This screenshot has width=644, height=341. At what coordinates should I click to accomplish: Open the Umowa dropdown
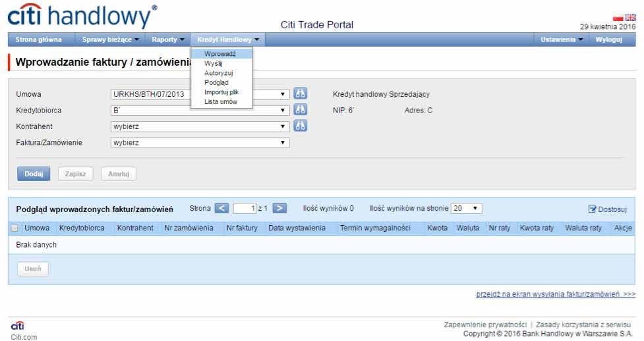click(x=200, y=94)
